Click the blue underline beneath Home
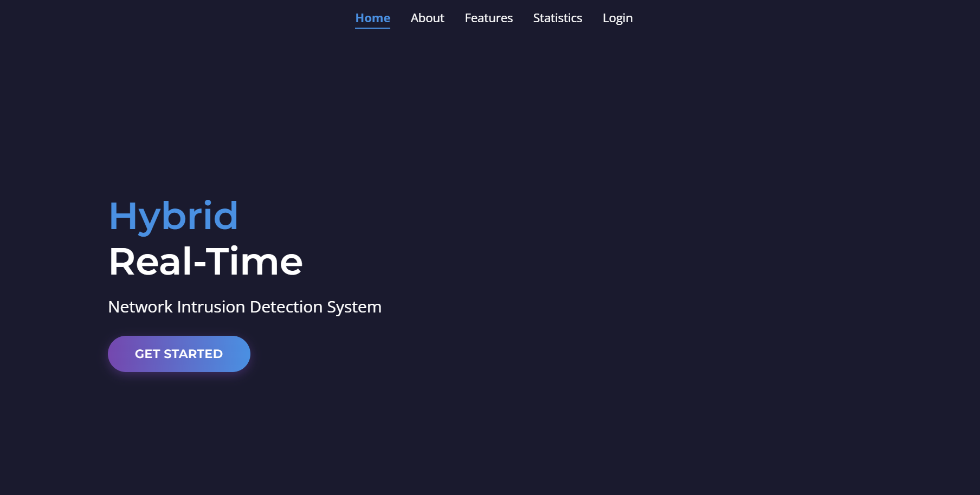The width and height of the screenshot is (980, 495). pos(372,28)
